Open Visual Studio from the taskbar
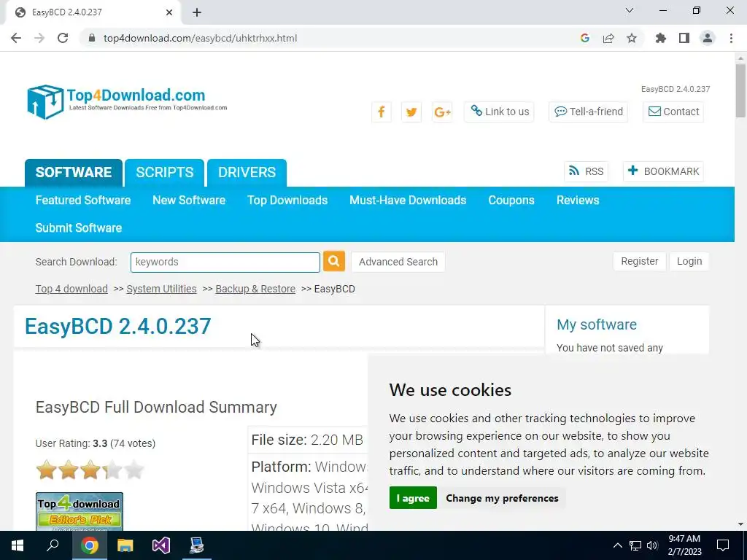Image resolution: width=747 pixels, height=560 pixels. click(x=161, y=545)
